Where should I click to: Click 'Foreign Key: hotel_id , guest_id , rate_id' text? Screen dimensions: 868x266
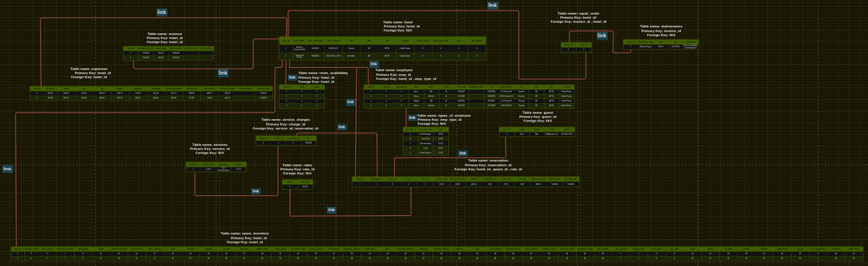489,169
